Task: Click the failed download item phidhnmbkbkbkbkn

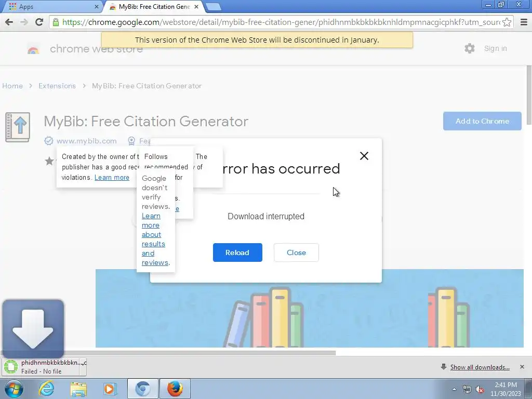Action: [45, 367]
